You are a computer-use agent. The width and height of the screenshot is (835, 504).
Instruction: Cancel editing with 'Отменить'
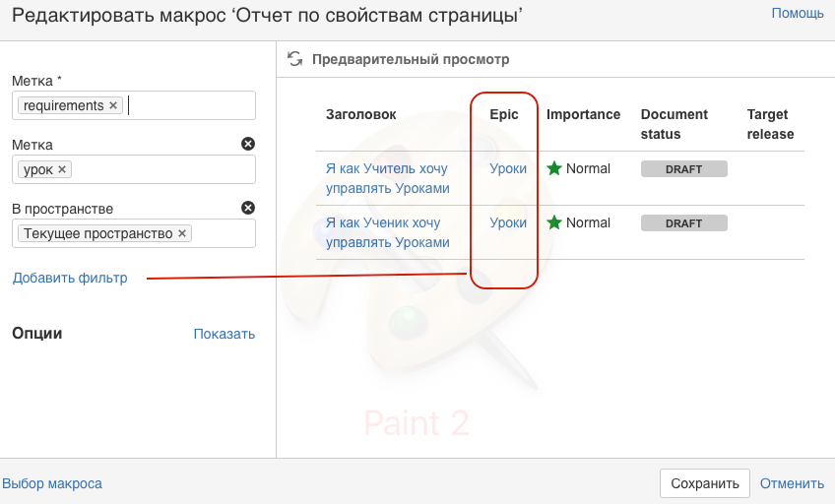792,483
